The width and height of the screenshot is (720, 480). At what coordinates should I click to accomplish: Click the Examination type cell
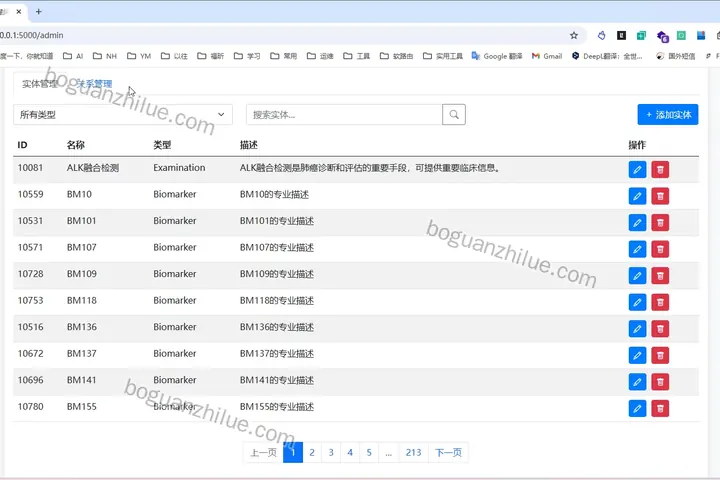179,168
